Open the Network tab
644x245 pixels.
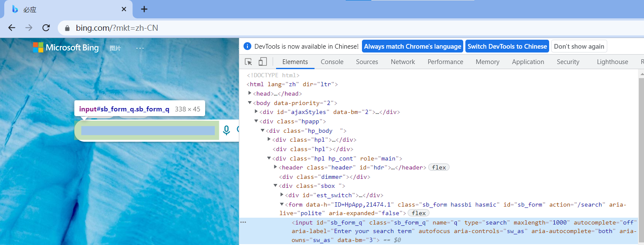tap(403, 62)
